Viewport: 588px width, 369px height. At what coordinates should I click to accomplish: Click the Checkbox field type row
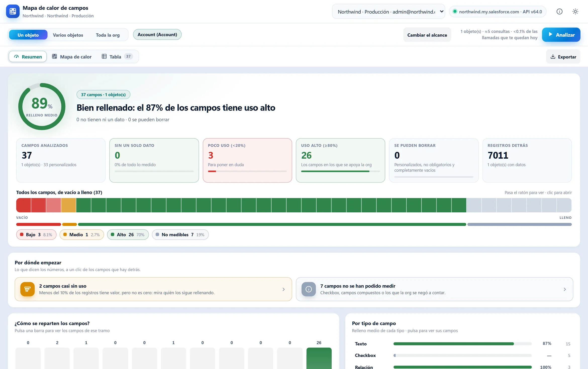pos(462,355)
